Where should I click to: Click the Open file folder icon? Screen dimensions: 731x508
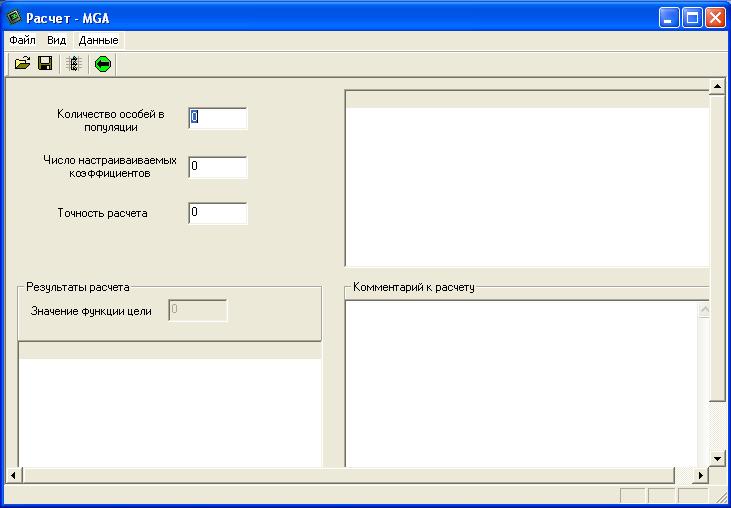(x=22, y=64)
